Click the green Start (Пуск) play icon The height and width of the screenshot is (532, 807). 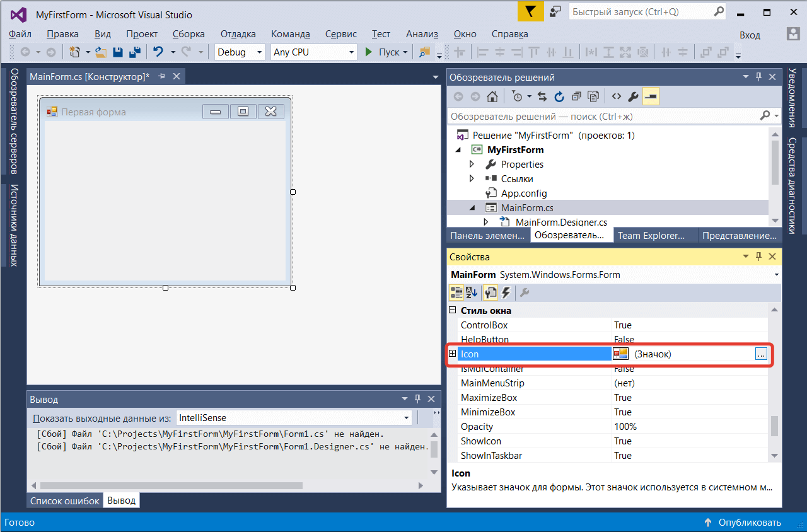(x=369, y=52)
